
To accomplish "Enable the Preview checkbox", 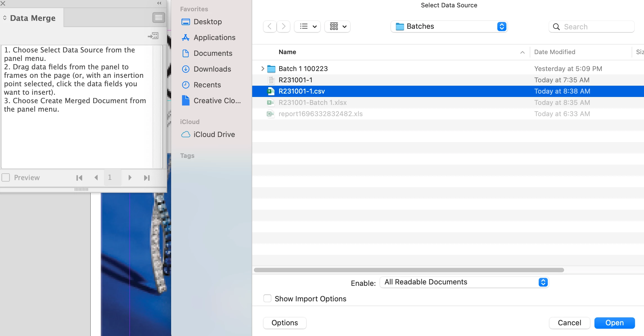I will click(x=6, y=178).
